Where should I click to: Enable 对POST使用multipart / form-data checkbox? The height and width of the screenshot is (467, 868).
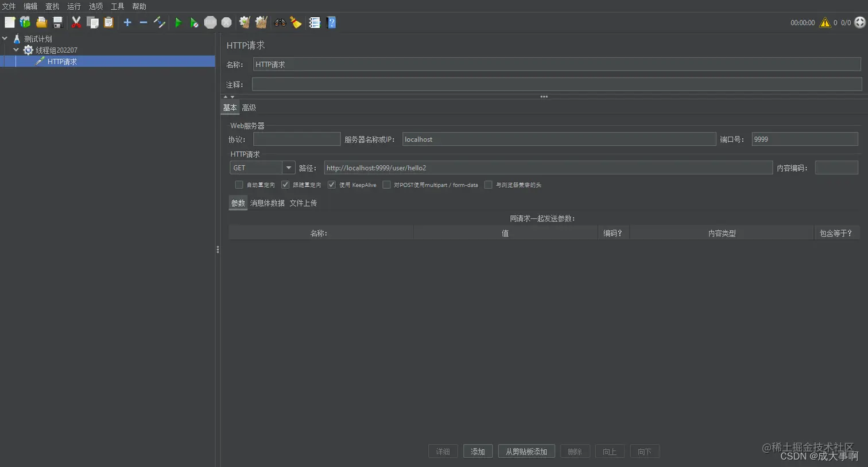click(386, 185)
